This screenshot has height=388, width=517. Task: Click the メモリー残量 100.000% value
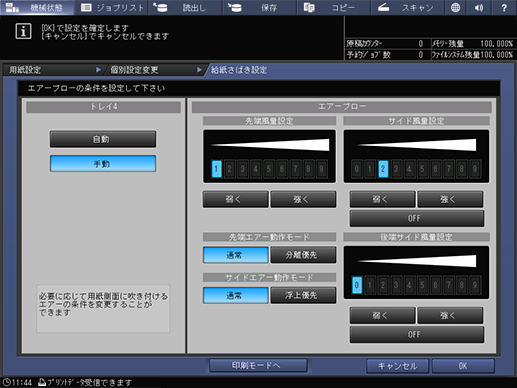(x=496, y=44)
